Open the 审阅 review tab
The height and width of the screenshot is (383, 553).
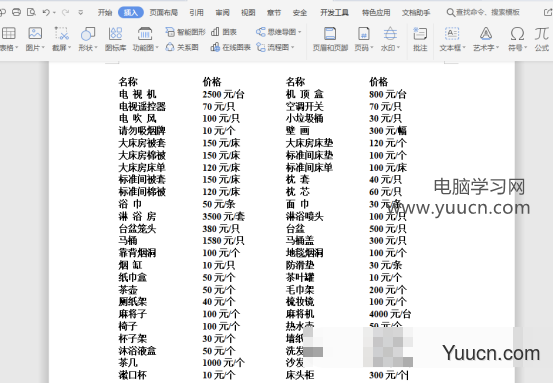pos(223,13)
